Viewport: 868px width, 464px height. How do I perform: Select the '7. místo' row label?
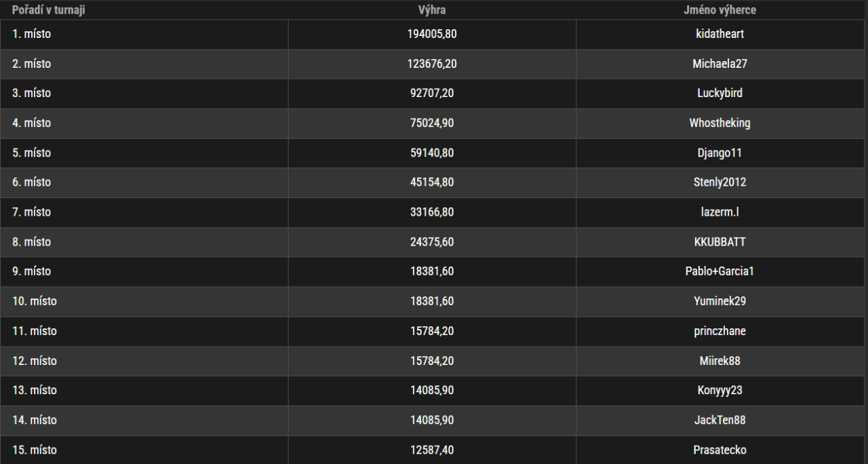(x=32, y=212)
